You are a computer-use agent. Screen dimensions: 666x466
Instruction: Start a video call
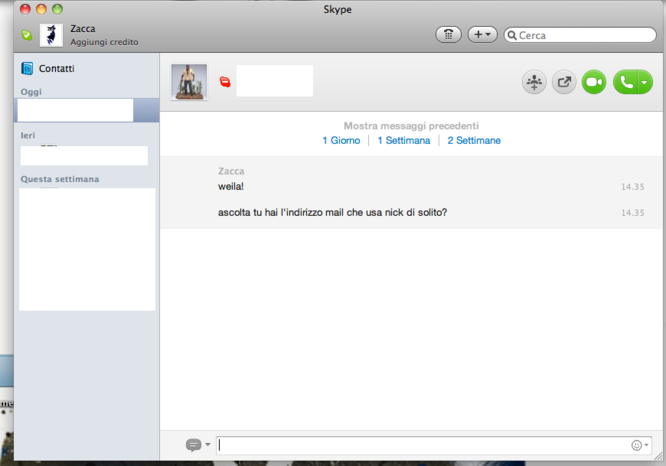[x=593, y=82]
